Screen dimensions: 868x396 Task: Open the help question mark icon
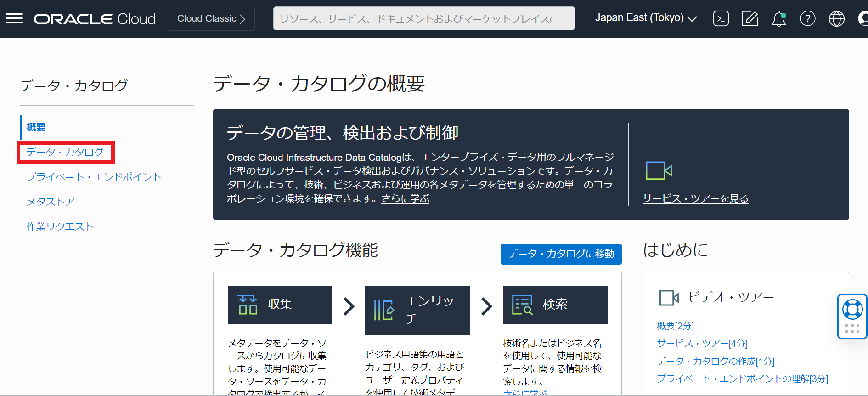click(x=807, y=18)
